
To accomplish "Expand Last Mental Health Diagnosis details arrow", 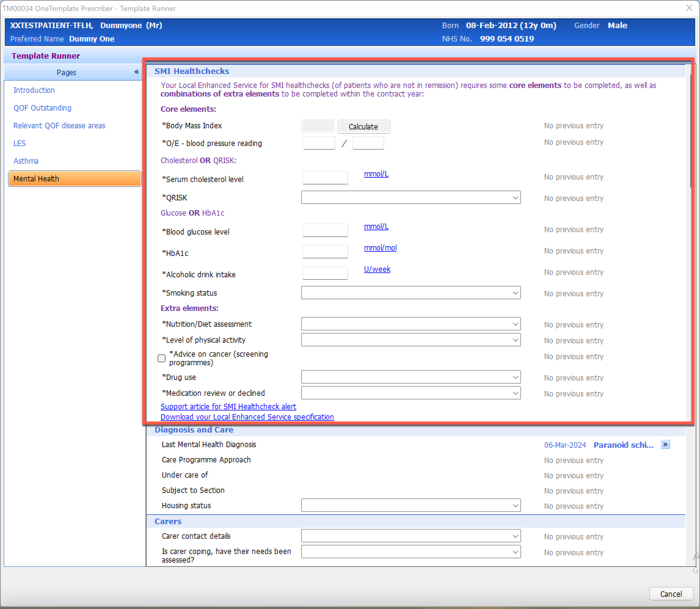I will click(665, 444).
